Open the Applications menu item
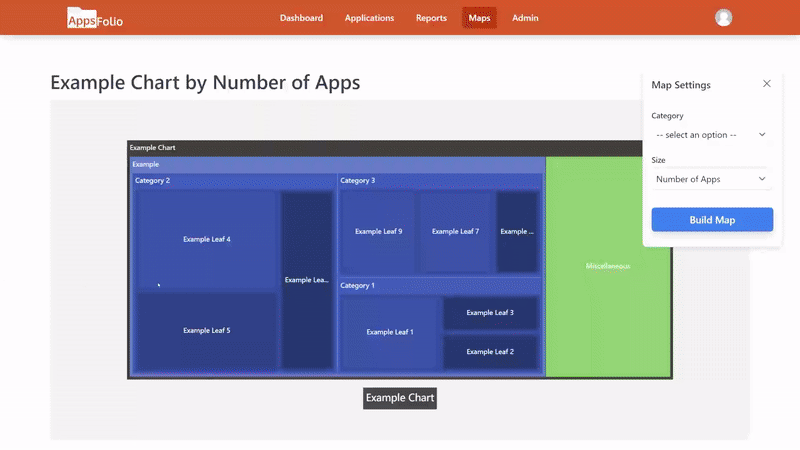This screenshot has width=800, height=450. click(369, 18)
